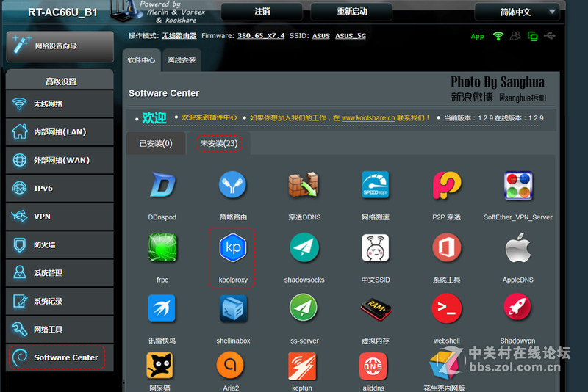Click the USB status icon in header

point(550,36)
